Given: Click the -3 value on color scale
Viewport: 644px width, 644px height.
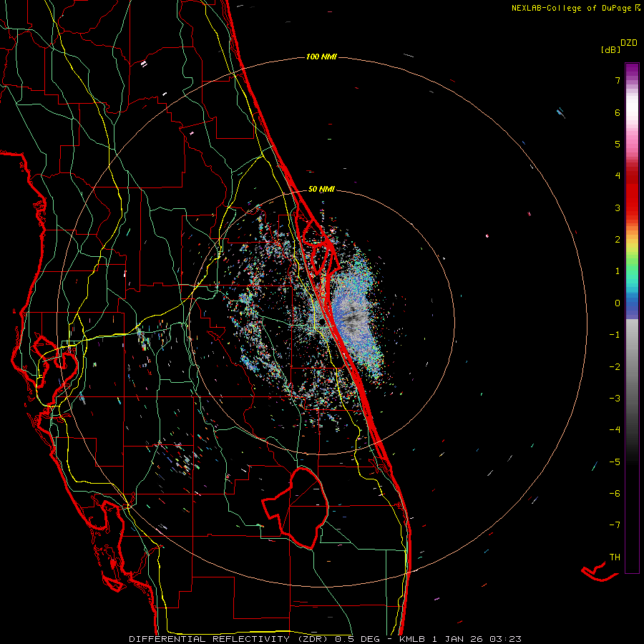Looking at the screenshot, I should pos(615,399).
